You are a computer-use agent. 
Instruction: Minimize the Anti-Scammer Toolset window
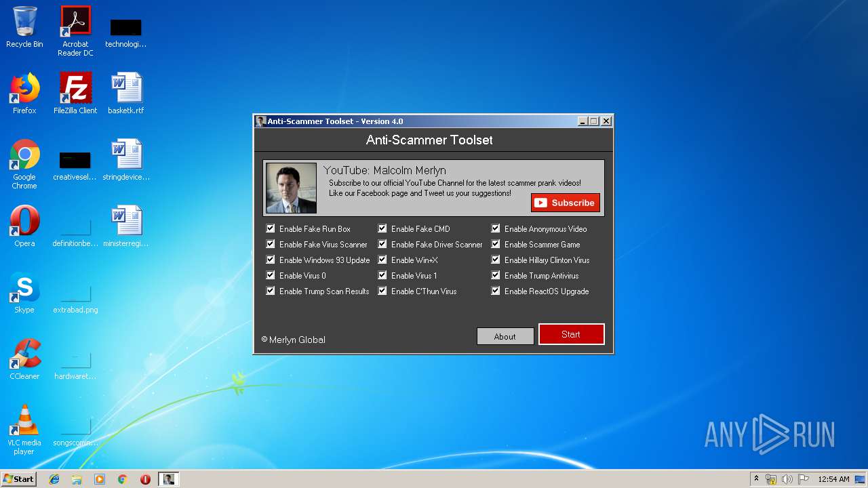[582, 121]
